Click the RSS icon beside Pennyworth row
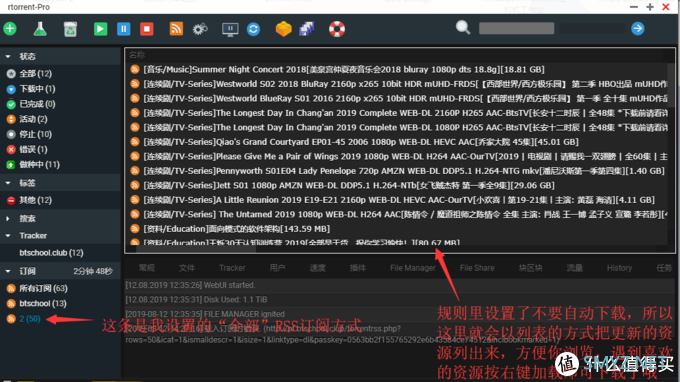680x382 pixels. click(135, 171)
